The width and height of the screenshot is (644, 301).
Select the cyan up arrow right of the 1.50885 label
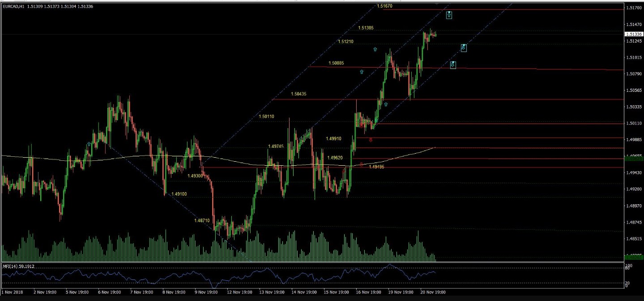click(x=362, y=72)
